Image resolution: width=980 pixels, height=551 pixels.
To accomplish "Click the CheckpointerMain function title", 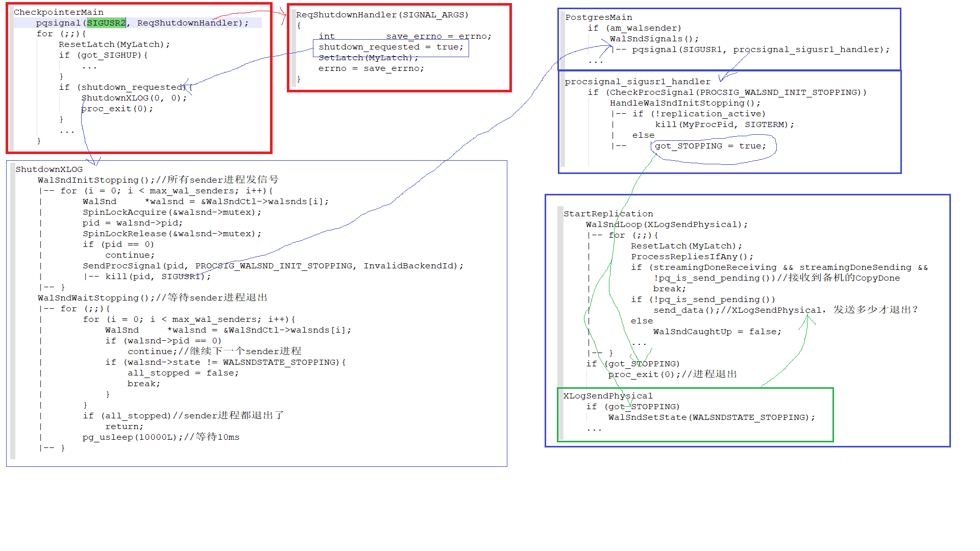I will click(x=58, y=12).
